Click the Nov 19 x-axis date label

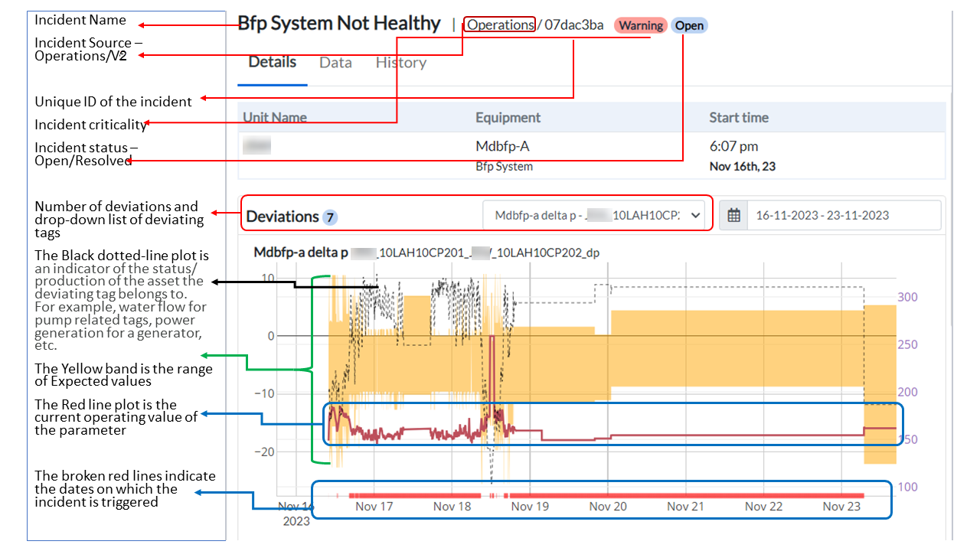pyautogui.click(x=531, y=507)
